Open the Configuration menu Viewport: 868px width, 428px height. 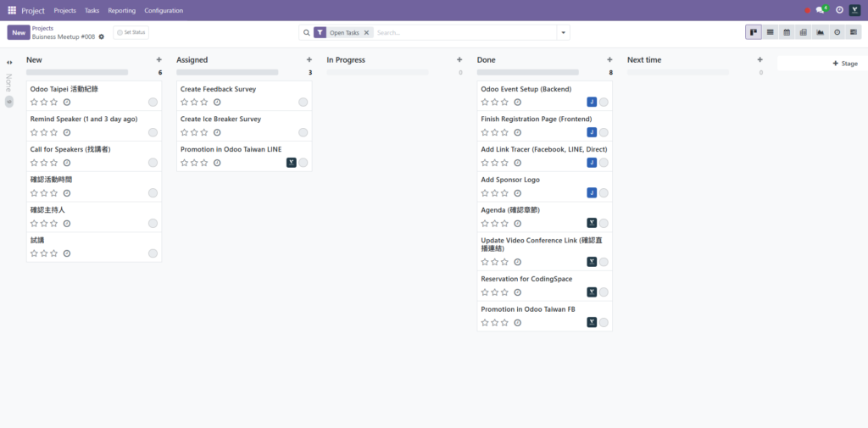tap(164, 11)
